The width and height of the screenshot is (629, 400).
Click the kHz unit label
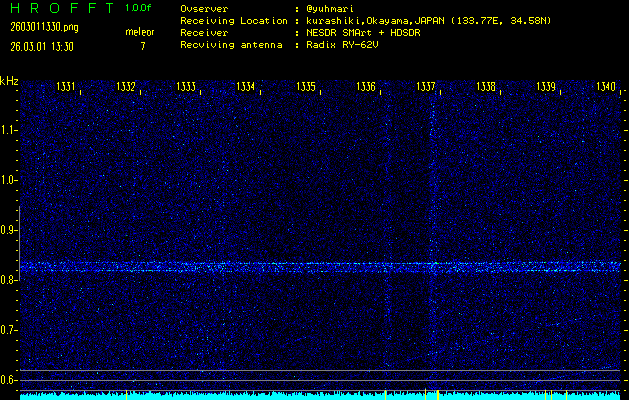click(9, 80)
